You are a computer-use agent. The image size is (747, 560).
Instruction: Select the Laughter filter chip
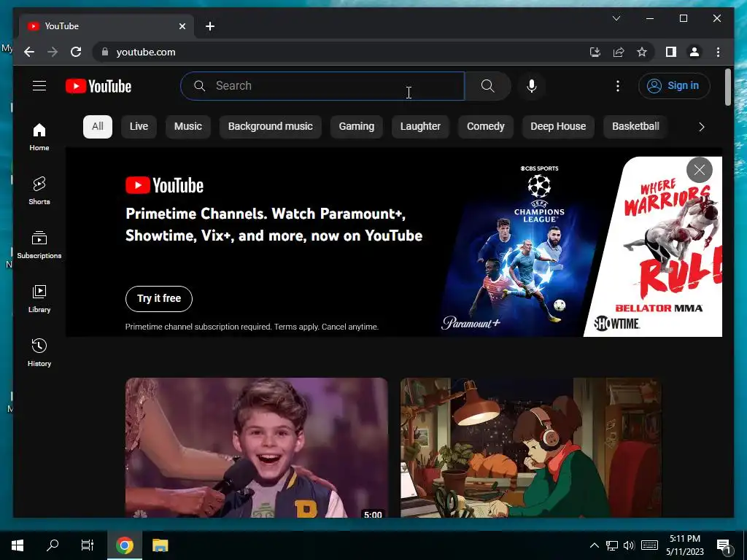tap(420, 126)
